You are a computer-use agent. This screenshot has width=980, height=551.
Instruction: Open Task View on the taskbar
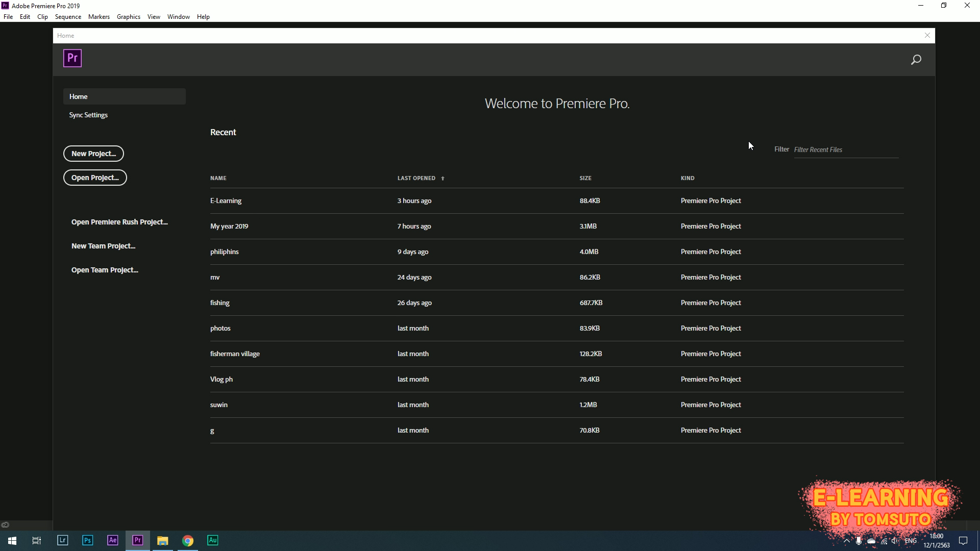(37, 540)
